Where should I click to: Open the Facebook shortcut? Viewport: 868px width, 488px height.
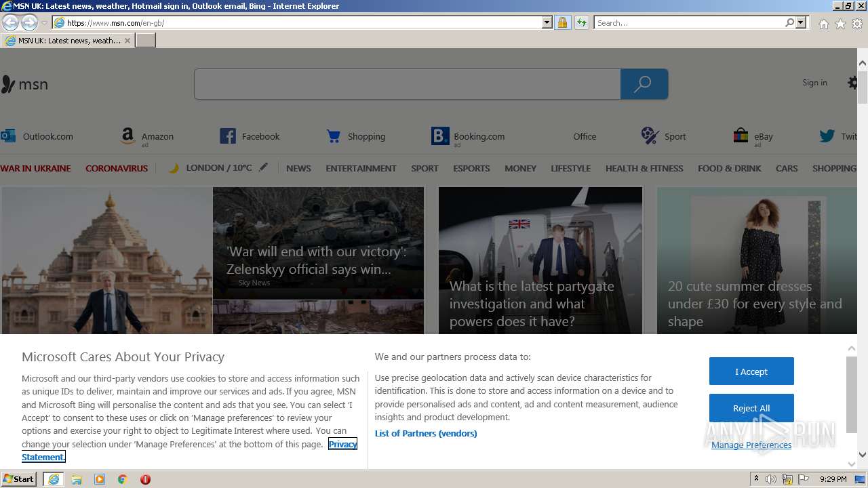click(250, 136)
